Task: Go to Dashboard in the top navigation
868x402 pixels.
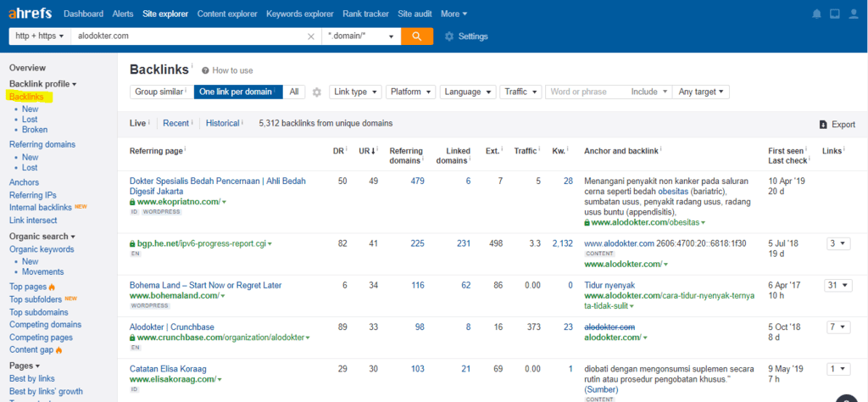Action: coord(84,14)
